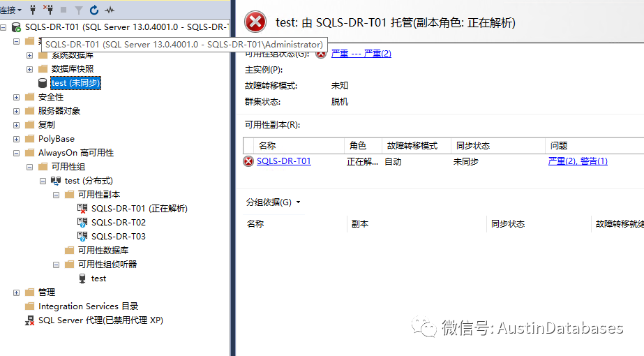Select the 可用性数据库 tree item
The width and height of the screenshot is (644, 356).
103,251
